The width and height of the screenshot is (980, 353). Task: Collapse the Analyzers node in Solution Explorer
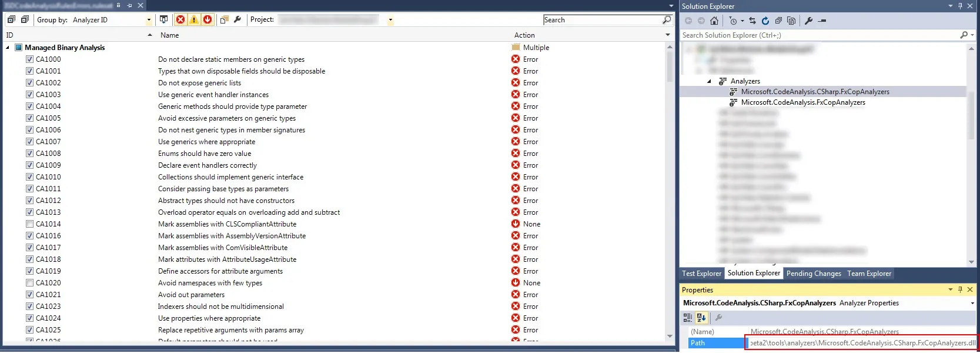[x=709, y=81]
